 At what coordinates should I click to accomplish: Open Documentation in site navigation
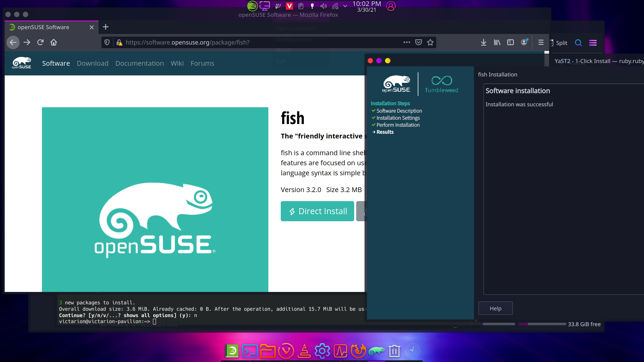(x=140, y=63)
